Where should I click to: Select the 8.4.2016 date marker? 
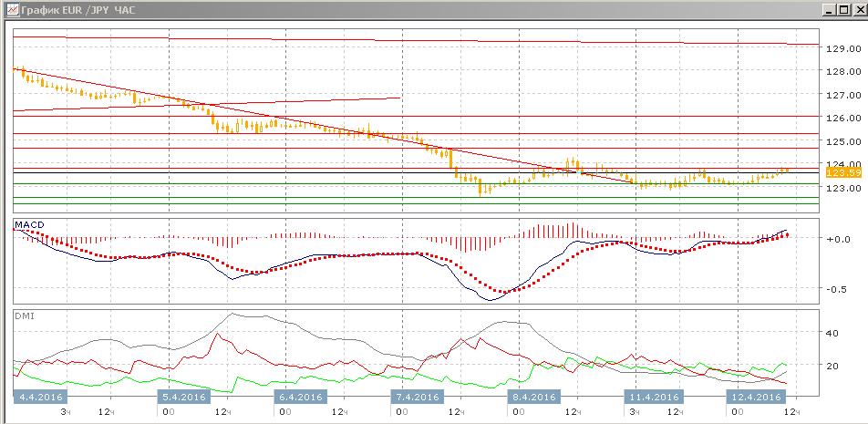(533, 398)
